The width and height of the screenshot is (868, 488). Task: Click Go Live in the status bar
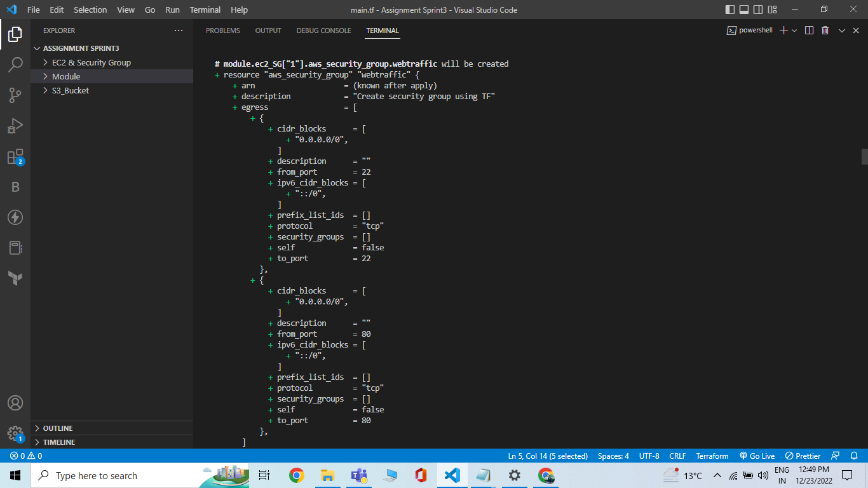coord(757,456)
